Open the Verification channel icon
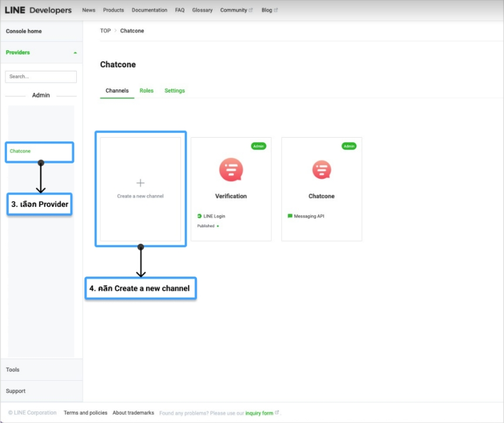 click(231, 170)
